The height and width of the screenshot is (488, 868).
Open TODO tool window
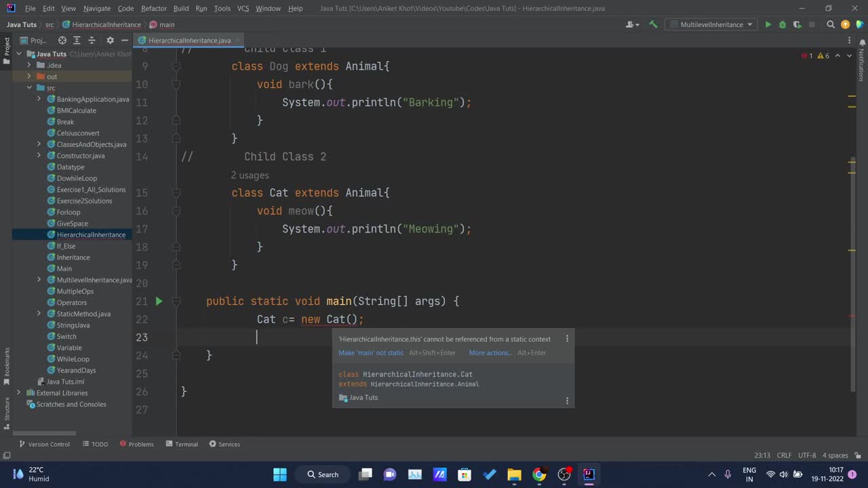click(96, 444)
